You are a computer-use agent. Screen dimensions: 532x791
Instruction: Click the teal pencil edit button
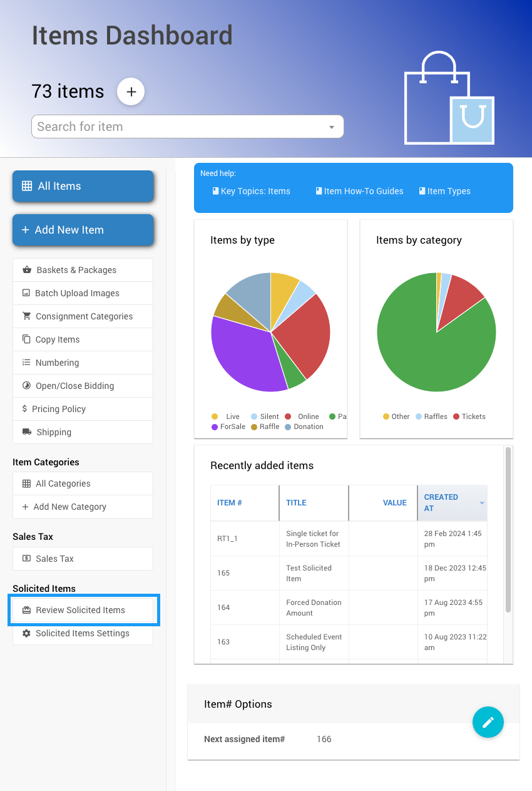488,722
